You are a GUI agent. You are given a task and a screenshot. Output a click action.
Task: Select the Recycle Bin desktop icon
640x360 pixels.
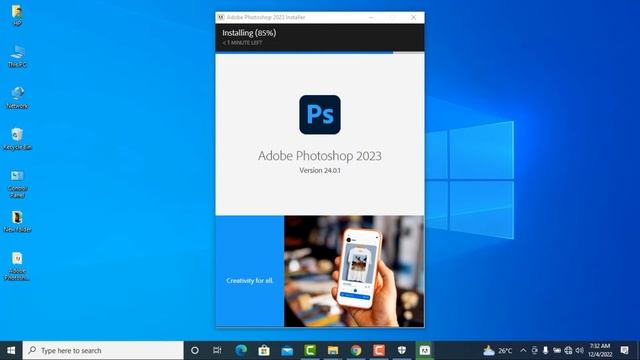pos(17,139)
